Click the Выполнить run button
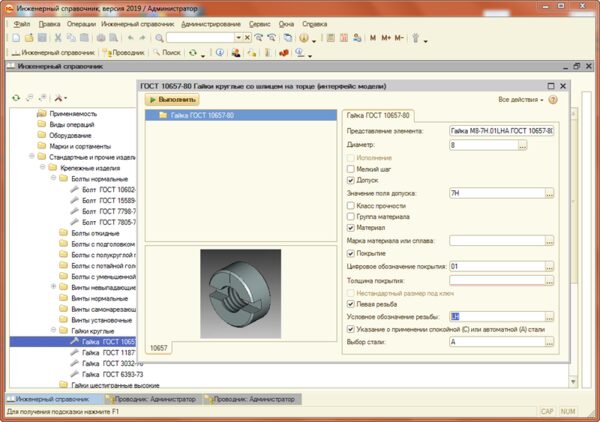600x422 pixels. (170, 100)
